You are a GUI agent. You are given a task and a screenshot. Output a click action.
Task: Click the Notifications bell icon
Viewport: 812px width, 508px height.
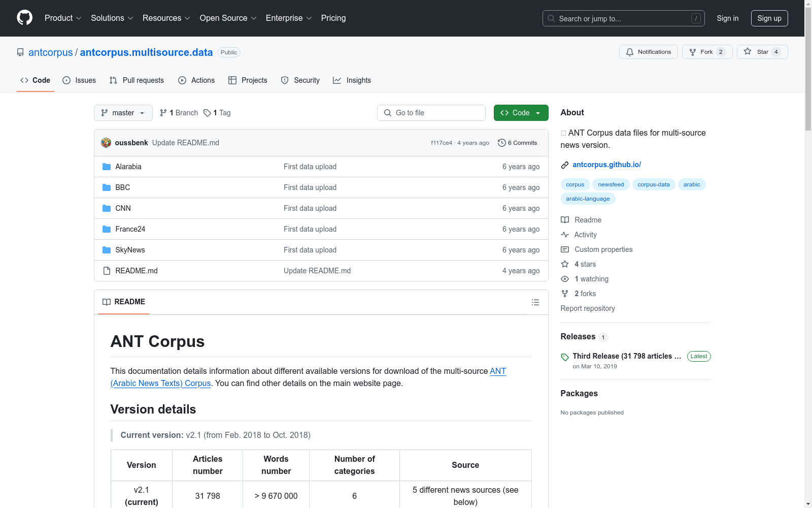point(630,52)
